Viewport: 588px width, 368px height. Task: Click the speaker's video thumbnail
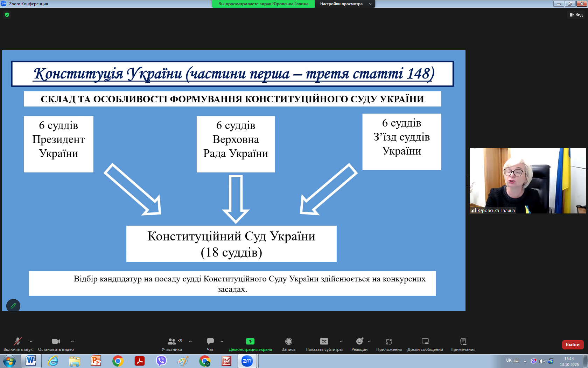pos(527,180)
